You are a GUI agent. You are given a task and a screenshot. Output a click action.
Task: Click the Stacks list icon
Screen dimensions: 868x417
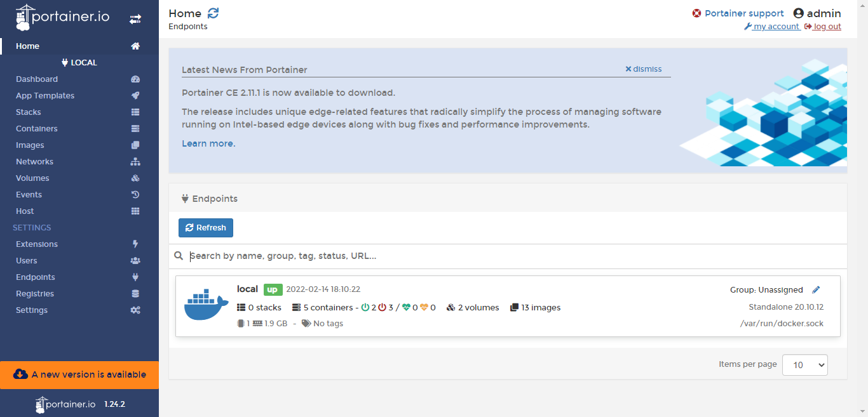point(135,112)
